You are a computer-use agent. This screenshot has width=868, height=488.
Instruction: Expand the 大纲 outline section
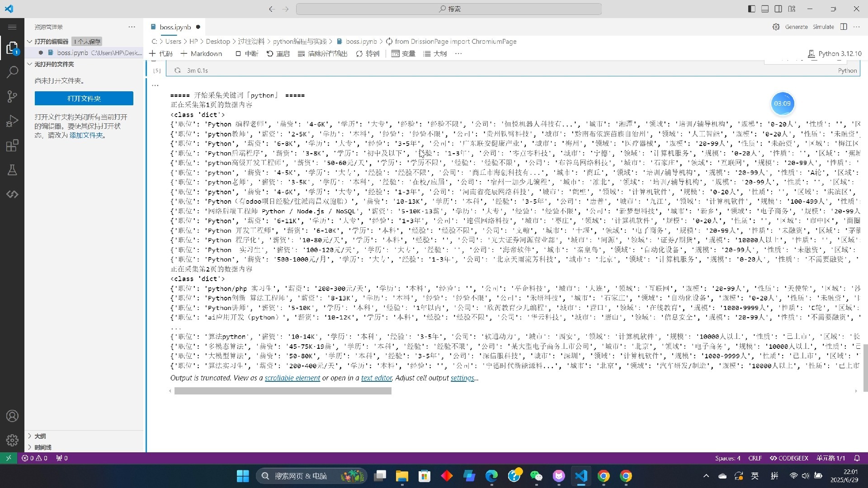40,436
